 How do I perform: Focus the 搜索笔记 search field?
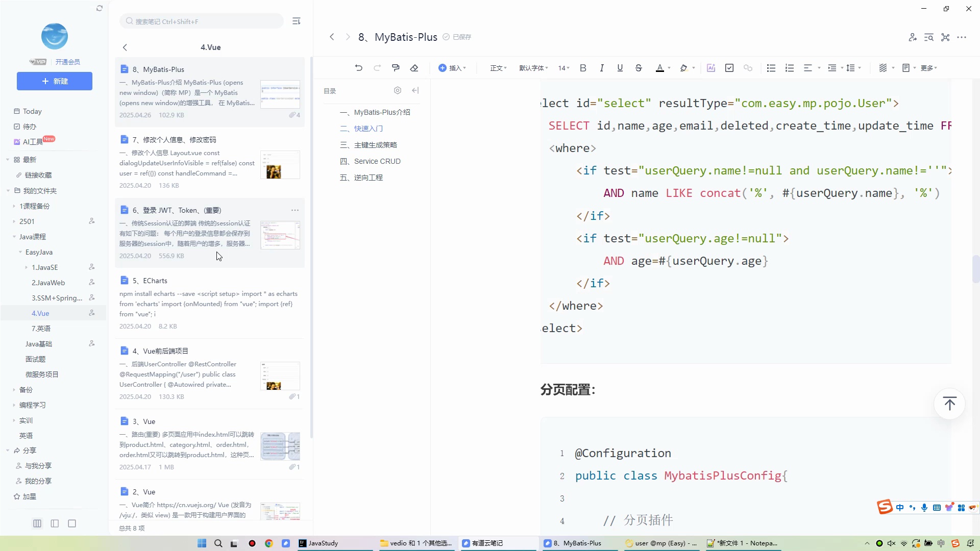click(x=202, y=21)
